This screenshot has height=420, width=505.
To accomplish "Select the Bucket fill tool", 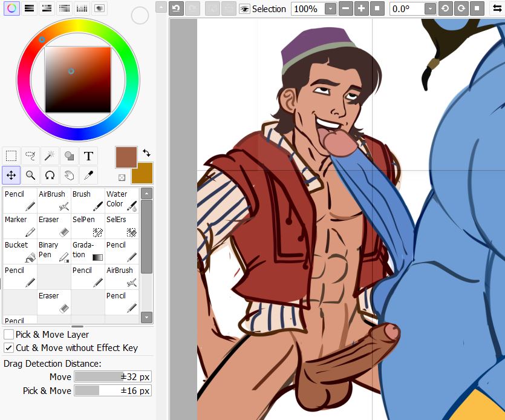I will [19, 251].
